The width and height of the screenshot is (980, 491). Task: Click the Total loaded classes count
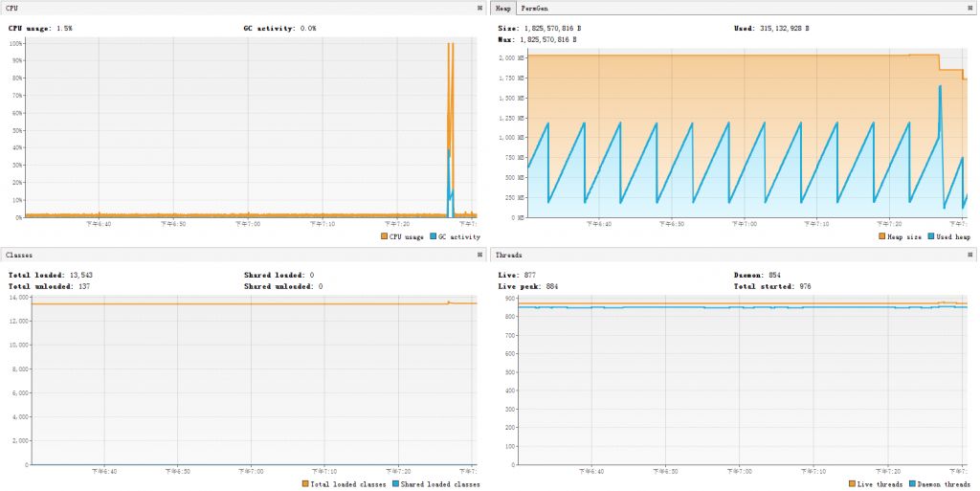coord(81,275)
